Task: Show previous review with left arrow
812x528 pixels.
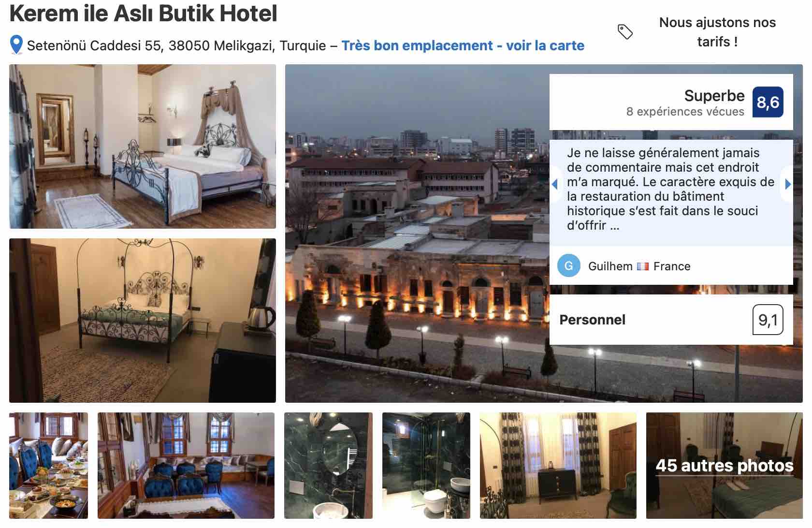Action: pyautogui.click(x=555, y=184)
